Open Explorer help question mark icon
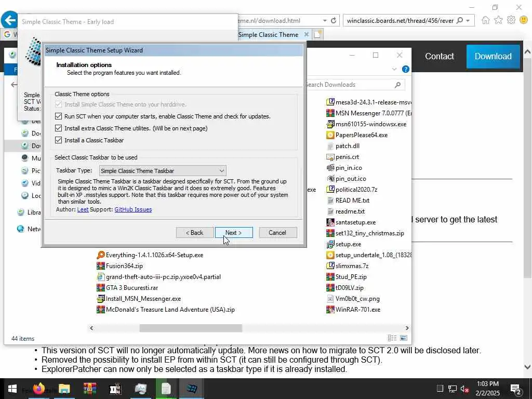This screenshot has width=532, height=399. tap(405, 69)
